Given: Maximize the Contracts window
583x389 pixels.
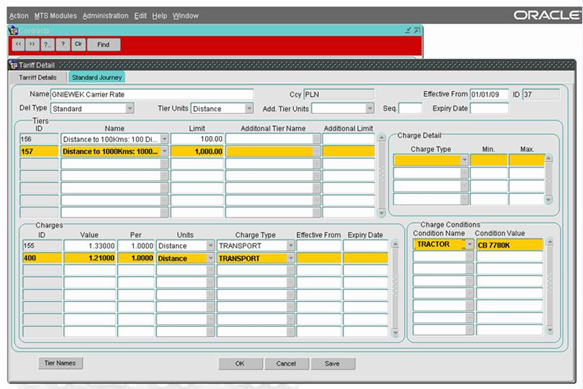Looking at the screenshot, I should pyautogui.click(x=417, y=30).
